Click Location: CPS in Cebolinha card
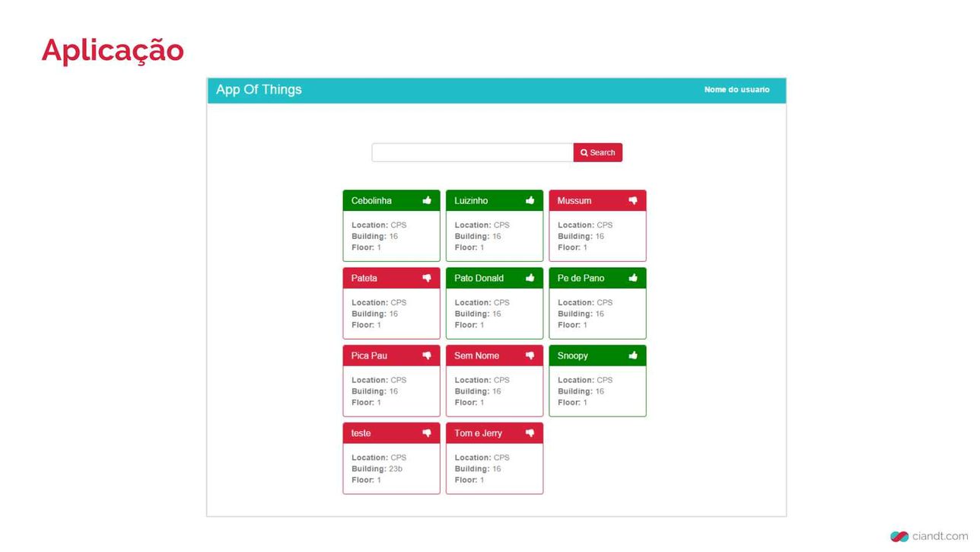The height and width of the screenshot is (552, 980). pyautogui.click(x=379, y=225)
